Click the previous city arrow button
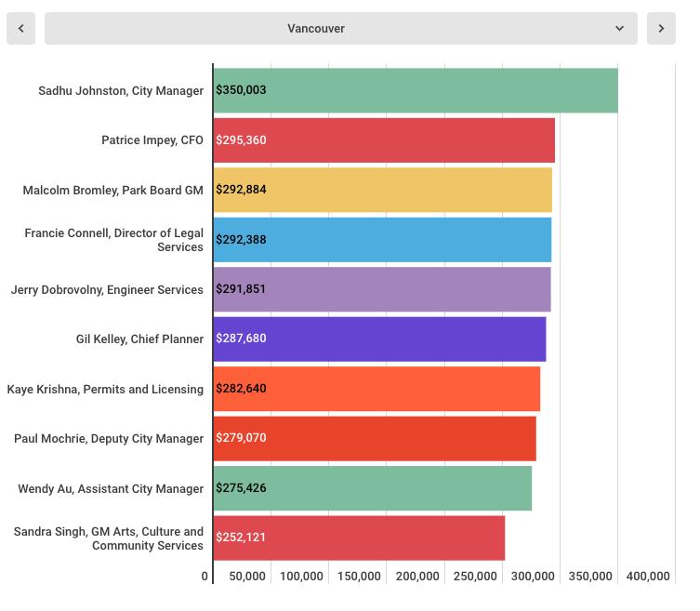 20,29
